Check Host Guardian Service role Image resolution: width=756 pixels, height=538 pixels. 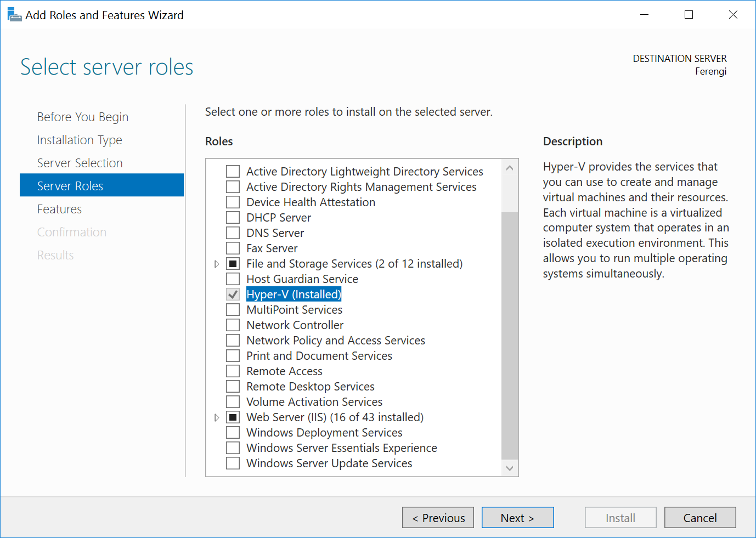pyautogui.click(x=233, y=279)
